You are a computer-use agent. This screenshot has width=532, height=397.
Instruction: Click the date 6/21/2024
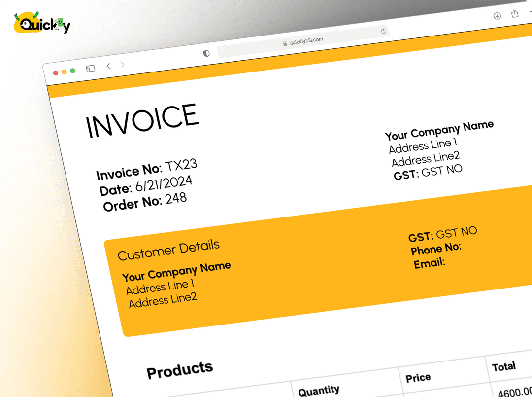coord(164,184)
